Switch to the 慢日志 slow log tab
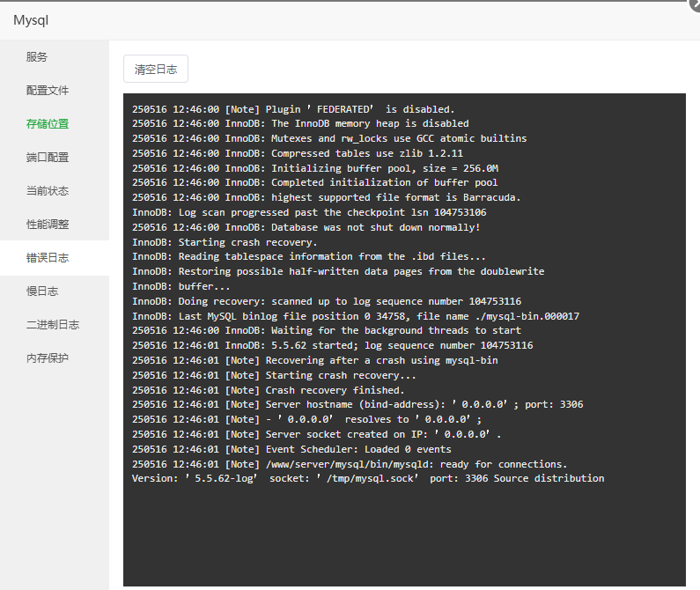This screenshot has width=700, height=590. 42,291
